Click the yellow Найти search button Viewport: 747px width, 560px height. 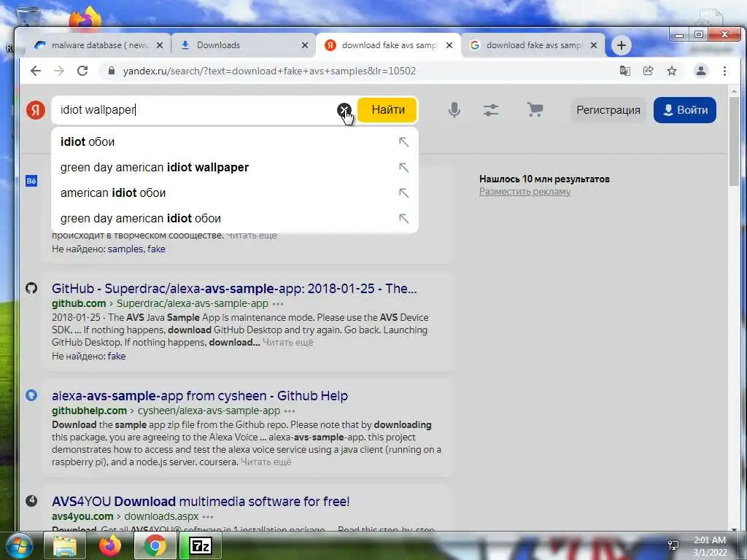tap(387, 110)
